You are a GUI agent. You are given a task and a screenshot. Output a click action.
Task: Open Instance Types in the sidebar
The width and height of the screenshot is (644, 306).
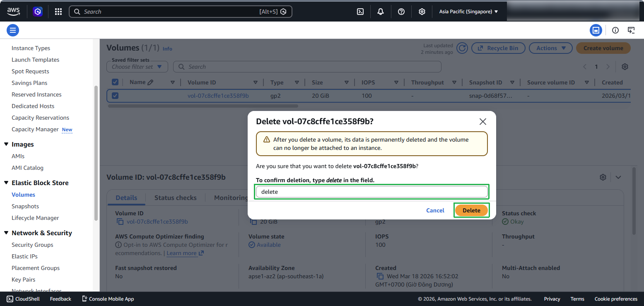[31, 48]
